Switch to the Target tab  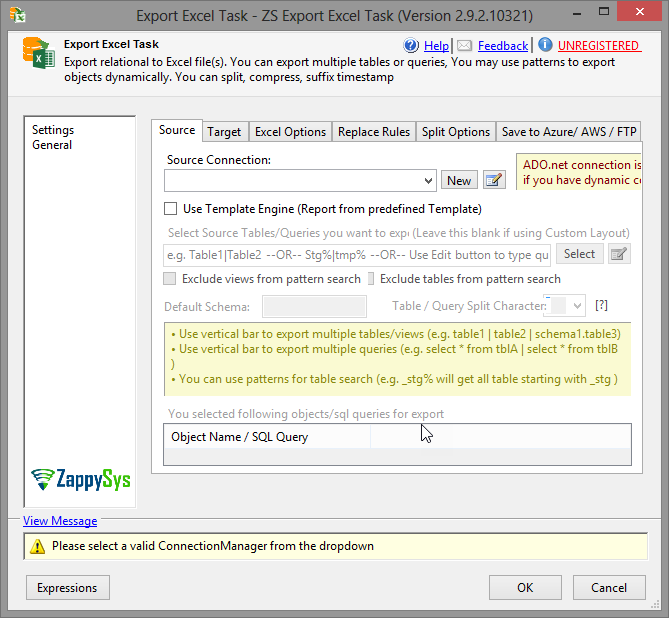tap(224, 131)
